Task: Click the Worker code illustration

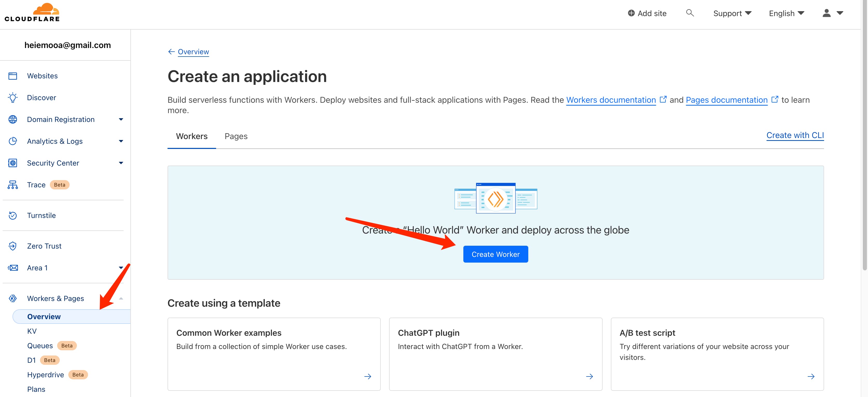Action: point(496,198)
